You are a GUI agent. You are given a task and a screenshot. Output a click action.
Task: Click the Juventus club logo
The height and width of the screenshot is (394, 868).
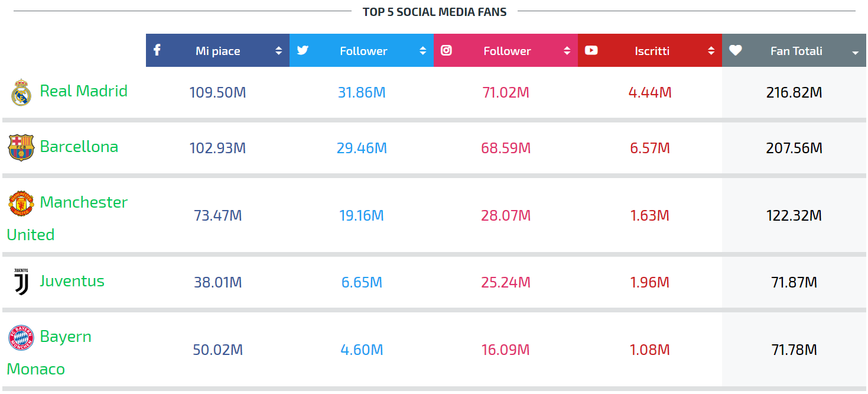click(21, 282)
